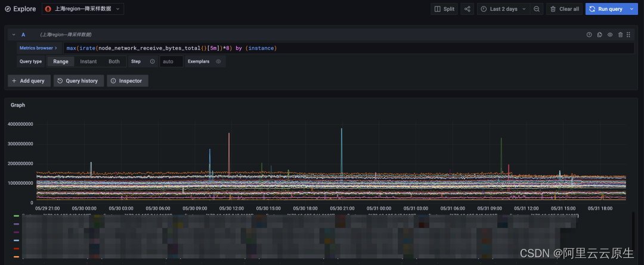Click the Query type label
This screenshot has width=644, height=265.
[x=31, y=61]
